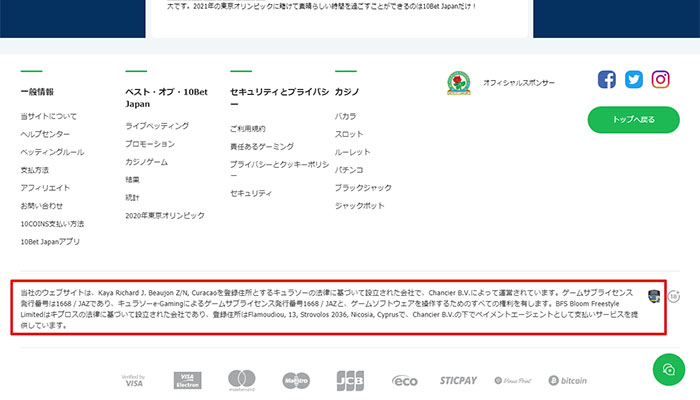This screenshot has width=700, height=400.
Task: Open カジノゲーム link
Action: click(146, 162)
